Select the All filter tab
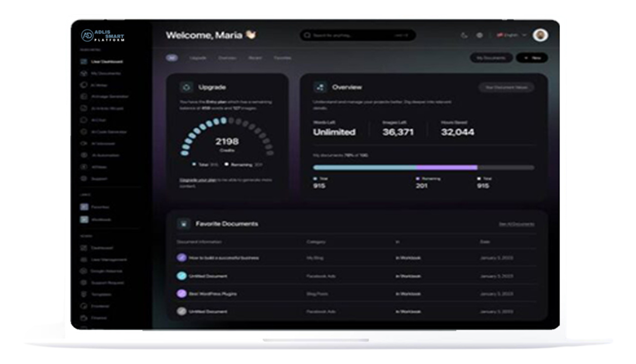The height and width of the screenshot is (364, 636). click(x=172, y=58)
